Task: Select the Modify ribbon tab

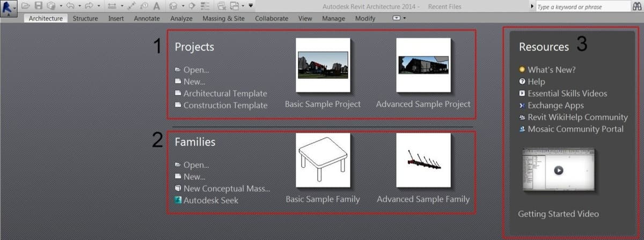Action: (x=365, y=18)
